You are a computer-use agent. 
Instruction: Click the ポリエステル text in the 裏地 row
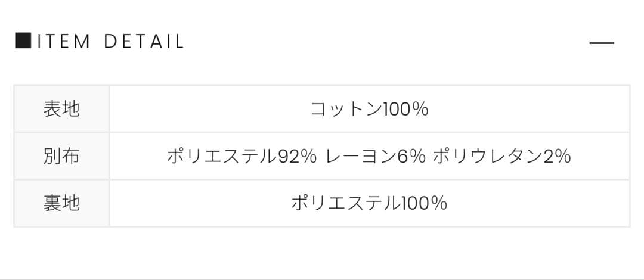(346, 204)
